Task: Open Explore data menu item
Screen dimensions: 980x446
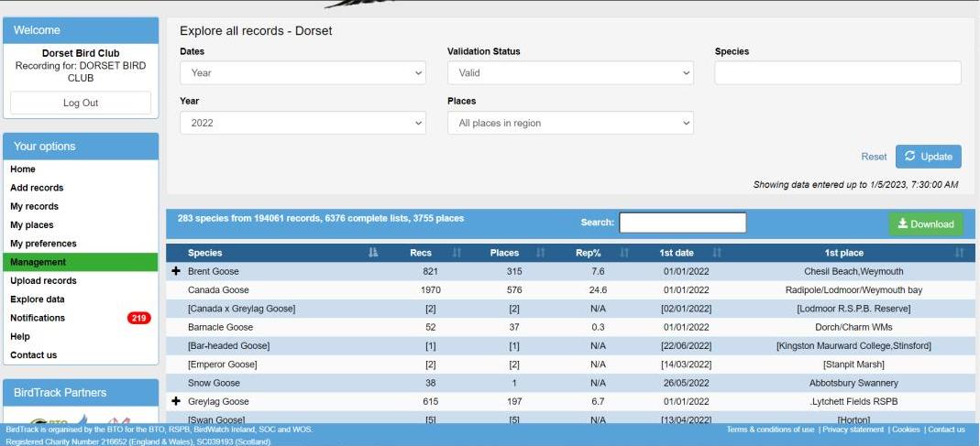Action: (38, 299)
